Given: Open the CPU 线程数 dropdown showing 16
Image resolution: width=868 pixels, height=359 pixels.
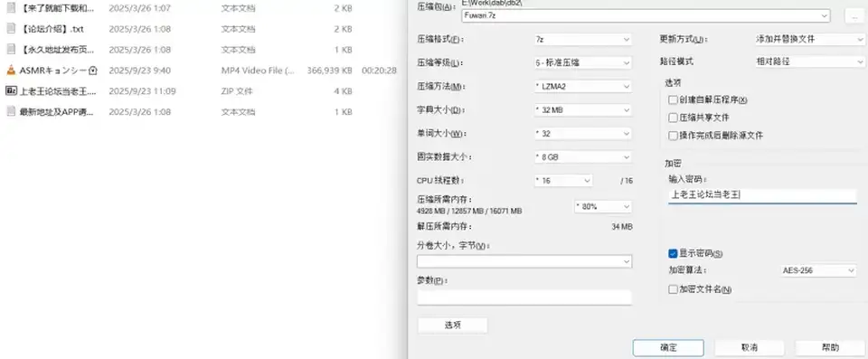Looking at the screenshot, I should tap(563, 181).
